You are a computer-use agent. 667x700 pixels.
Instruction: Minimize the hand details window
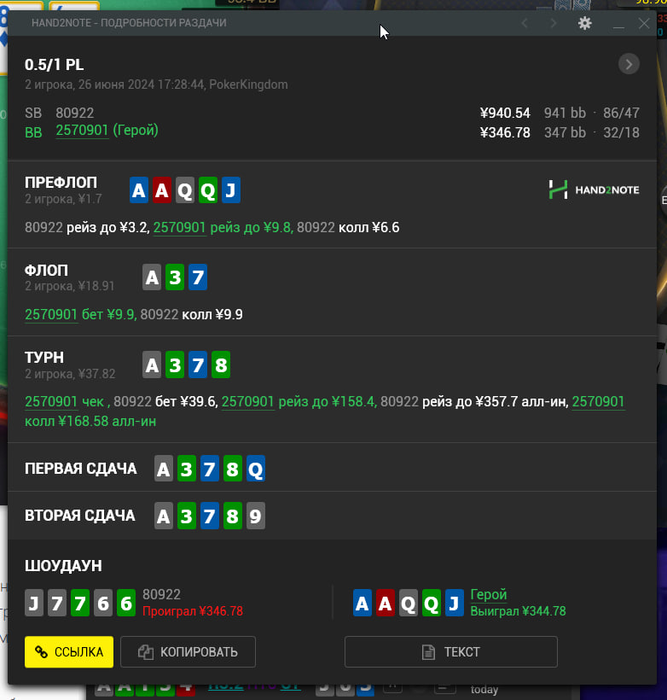click(618, 23)
